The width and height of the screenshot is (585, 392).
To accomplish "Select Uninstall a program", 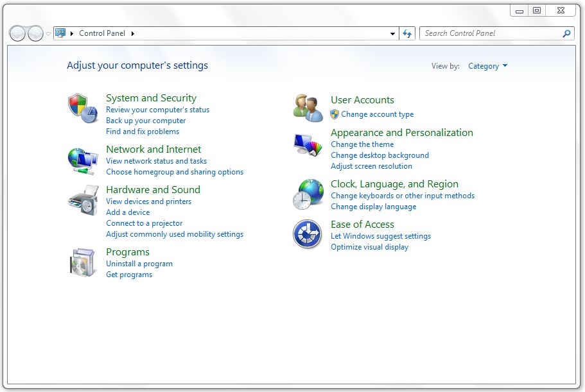I will coord(139,264).
